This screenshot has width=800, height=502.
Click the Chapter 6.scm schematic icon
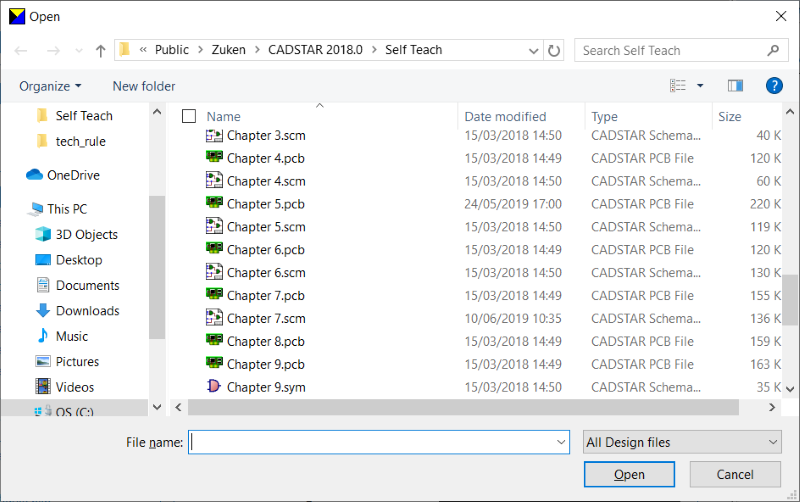tap(214, 271)
